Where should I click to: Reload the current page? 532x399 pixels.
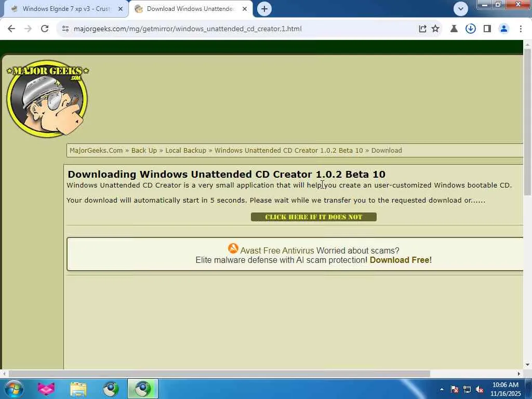click(x=45, y=29)
